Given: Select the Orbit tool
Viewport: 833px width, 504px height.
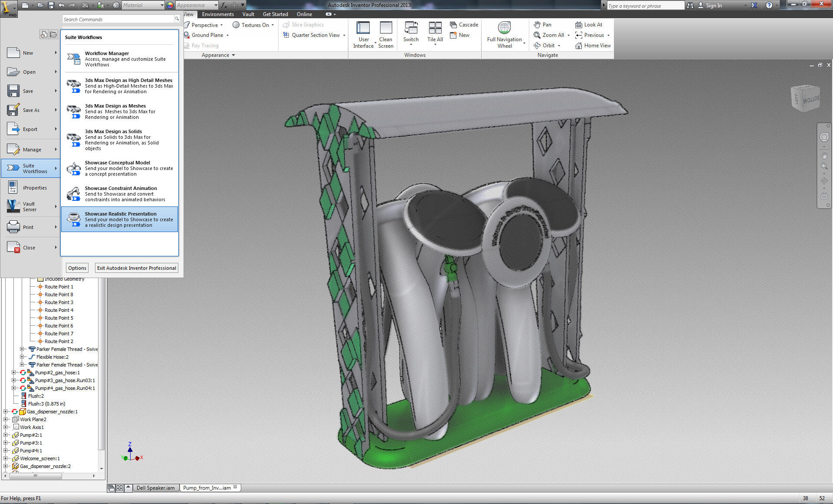Looking at the screenshot, I should point(544,46).
